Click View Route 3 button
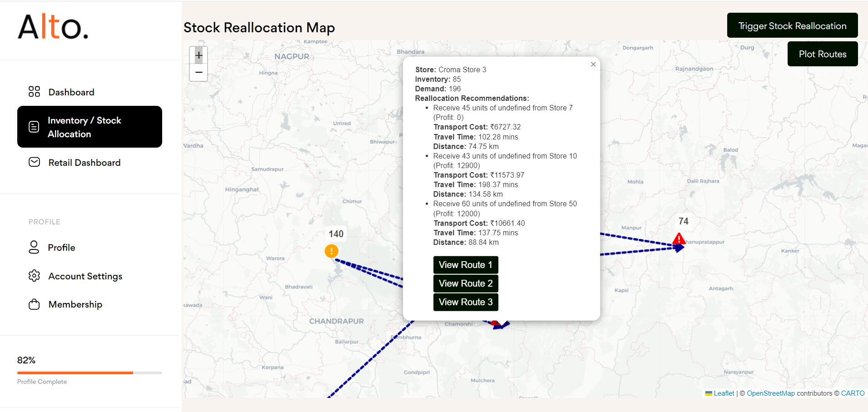The width and height of the screenshot is (868, 412). [466, 302]
